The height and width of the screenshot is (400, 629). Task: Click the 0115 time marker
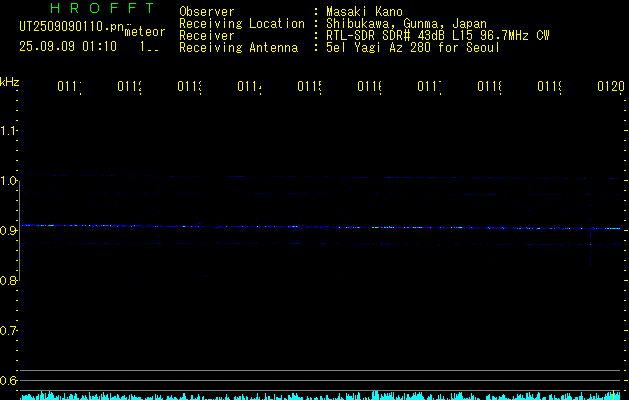pos(310,86)
